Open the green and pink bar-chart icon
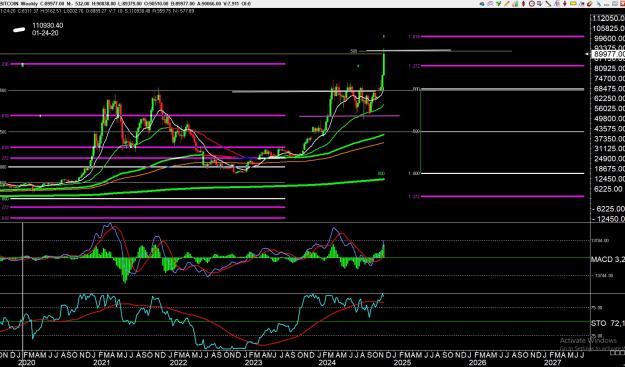 tap(515, 4)
